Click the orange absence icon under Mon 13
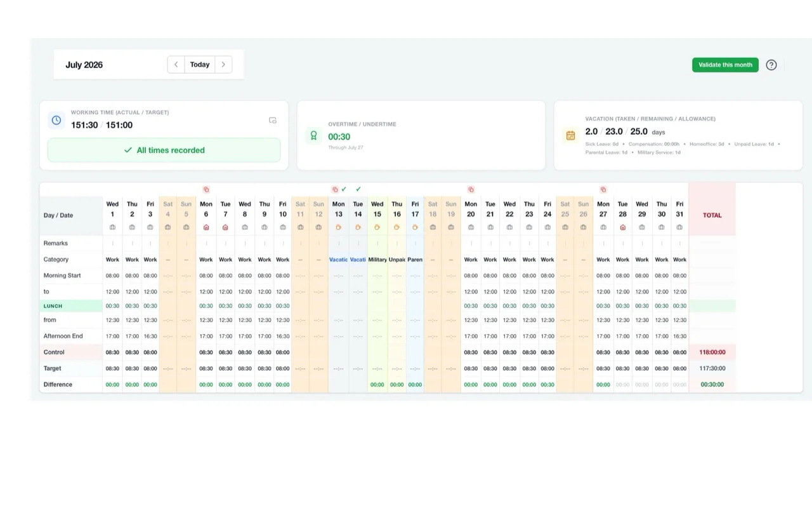Screen dimensions: 812x508 coord(339,227)
